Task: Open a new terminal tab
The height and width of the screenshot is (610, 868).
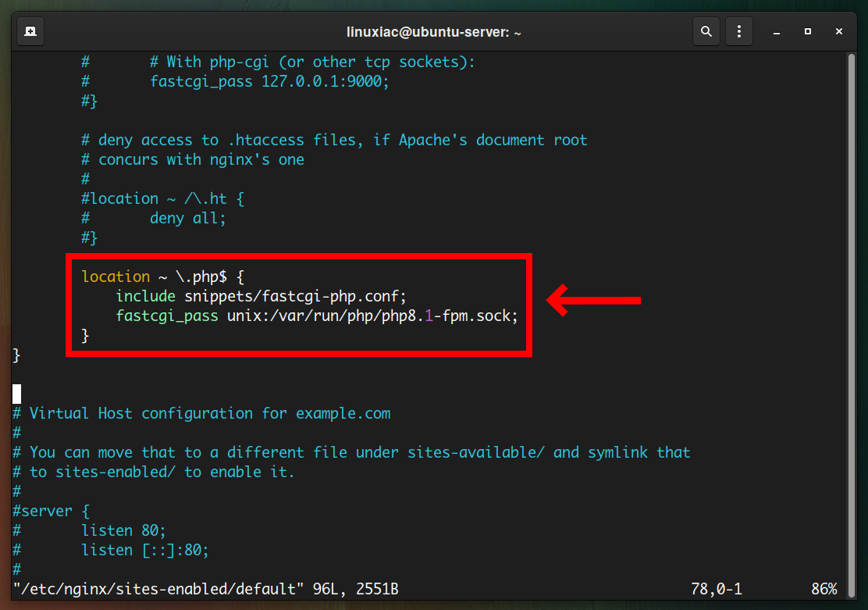Action: point(30,31)
